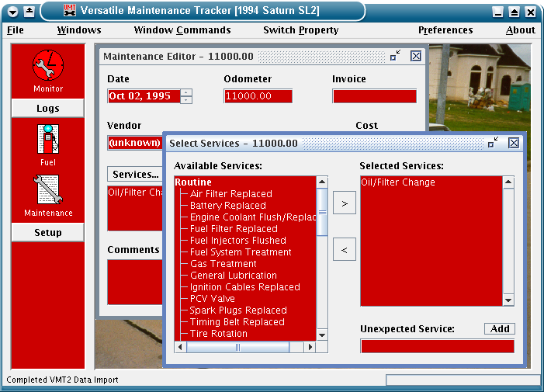Select Timing Belt Replaced in available services
544x392 pixels.
pos(237,322)
